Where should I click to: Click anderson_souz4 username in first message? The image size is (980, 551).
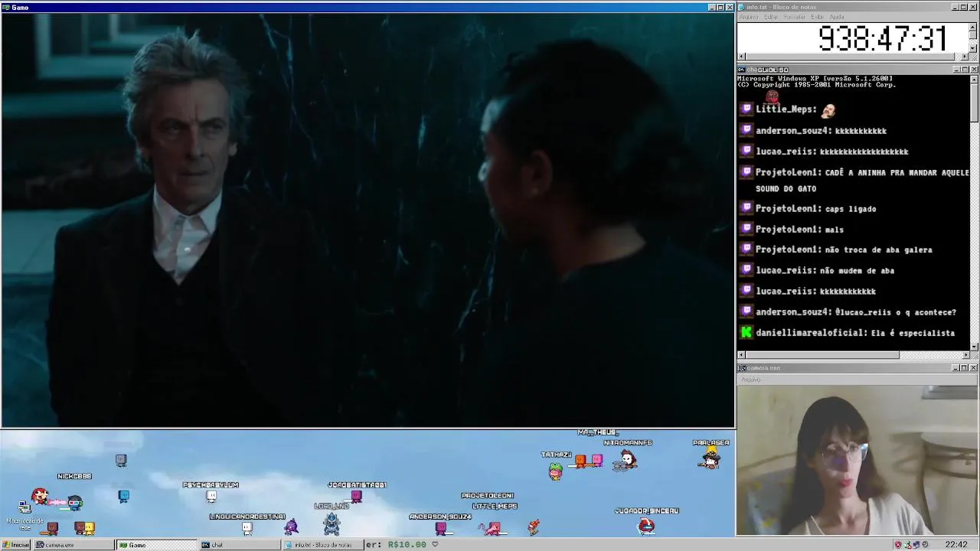click(792, 131)
